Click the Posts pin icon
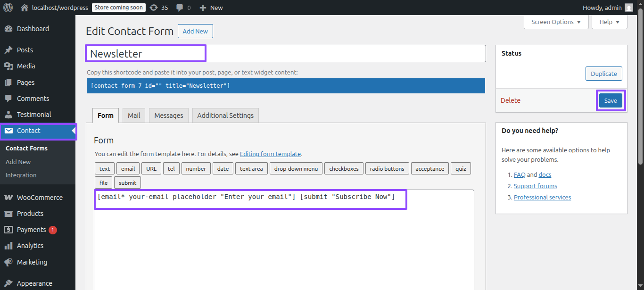 (8, 50)
